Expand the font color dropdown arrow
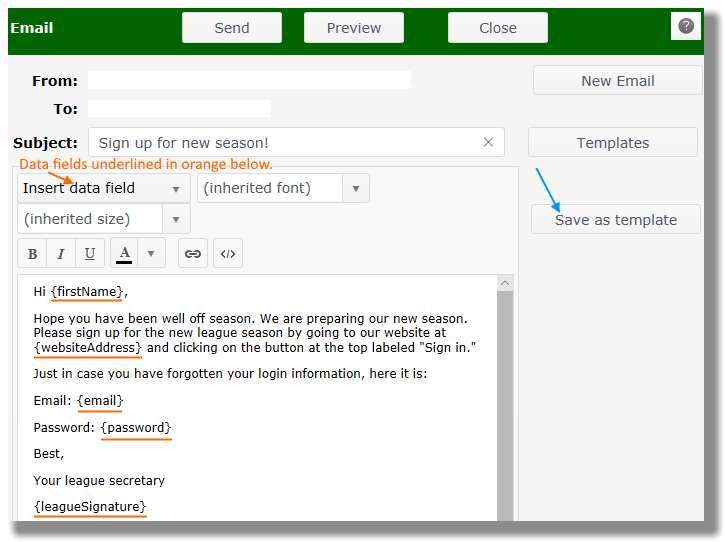 click(x=151, y=254)
